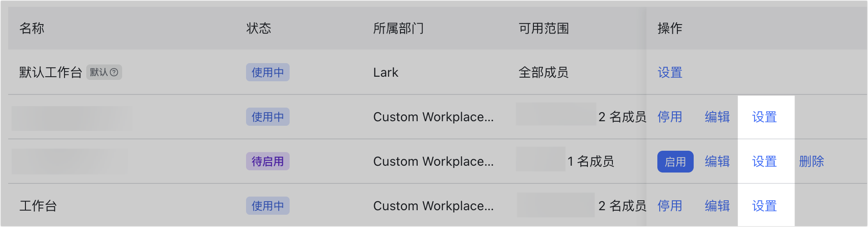This screenshot has width=868, height=227.
Task: Open 设置 in the second row
Action: [764, 117]
